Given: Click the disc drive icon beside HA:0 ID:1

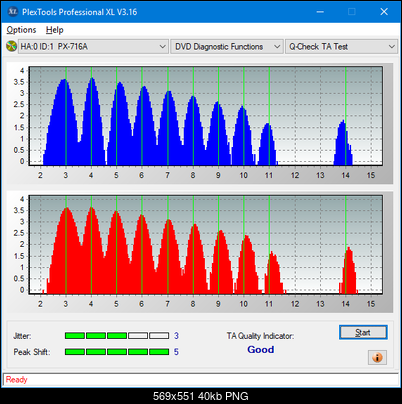Looking at the screenshot, I should [x=11, y=46].
